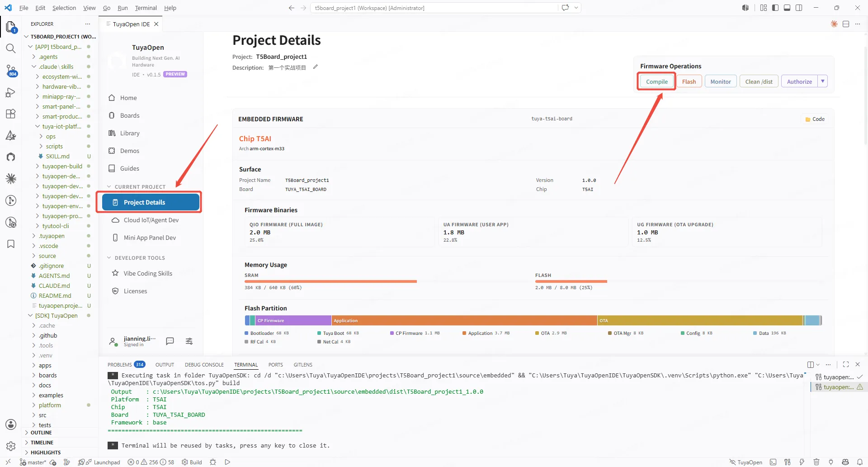
Task: Close the TuyaOpen IDE editor tab
Action: pyautogui.click(x=156, y=24)
